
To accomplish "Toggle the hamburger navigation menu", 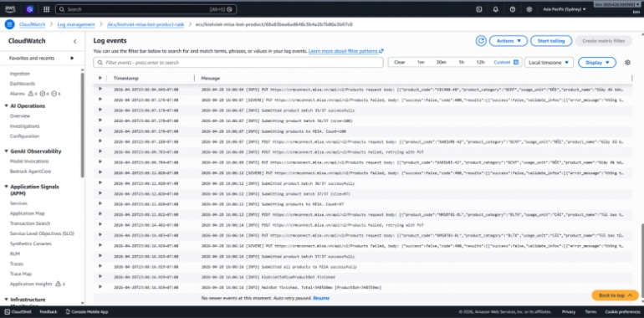I will pos(9,24).
